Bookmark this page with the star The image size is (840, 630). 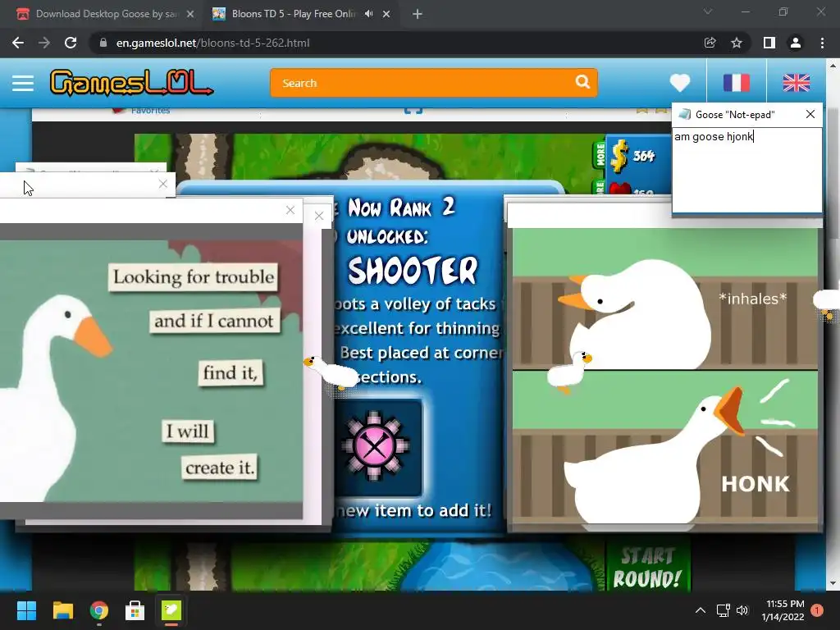pyautogui.click(x=737, y=43)
